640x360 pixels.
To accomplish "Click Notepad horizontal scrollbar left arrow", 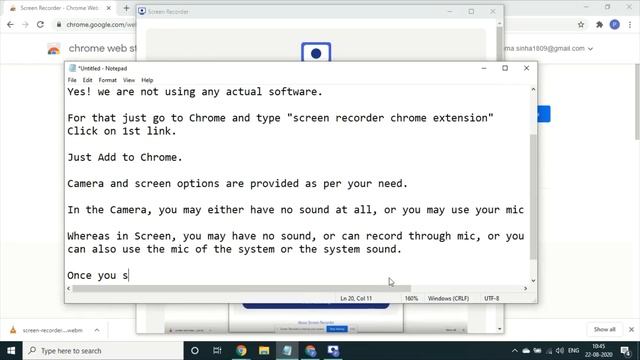I will [69, 288].
